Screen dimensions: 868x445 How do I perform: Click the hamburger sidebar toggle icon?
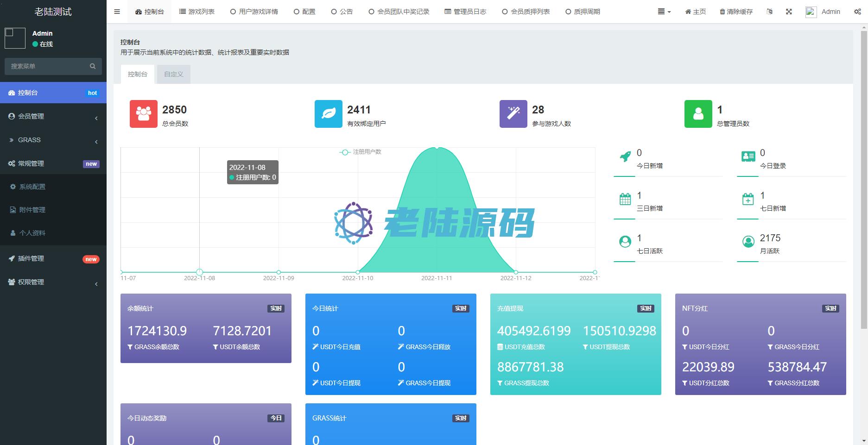[x=117, y=12]
